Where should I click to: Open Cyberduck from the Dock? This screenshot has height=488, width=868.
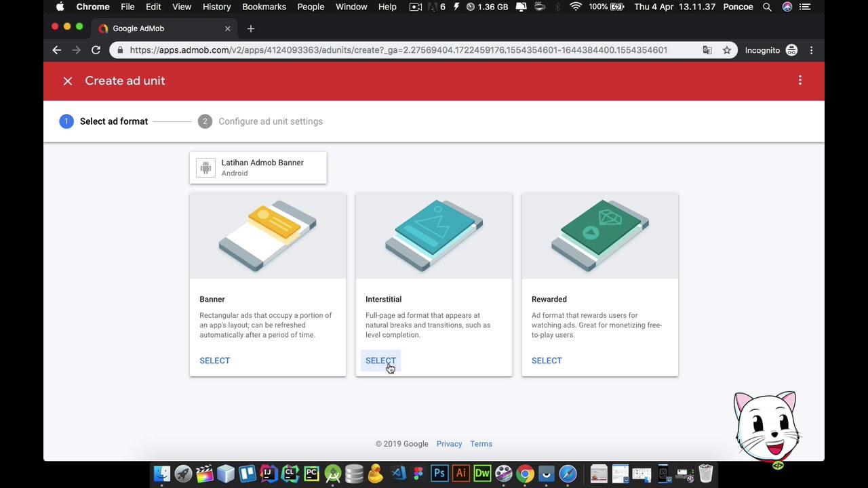tap(375, 473)
